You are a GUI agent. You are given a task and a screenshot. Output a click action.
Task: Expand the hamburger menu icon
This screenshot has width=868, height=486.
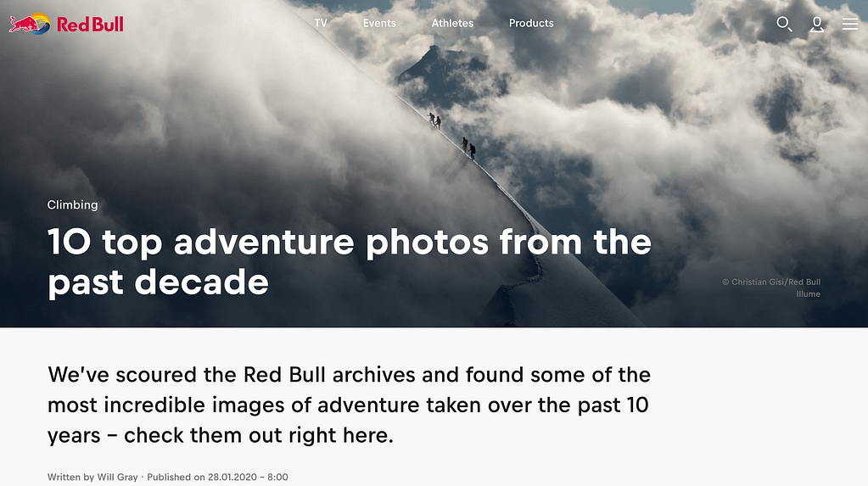[x=849, y=24]
